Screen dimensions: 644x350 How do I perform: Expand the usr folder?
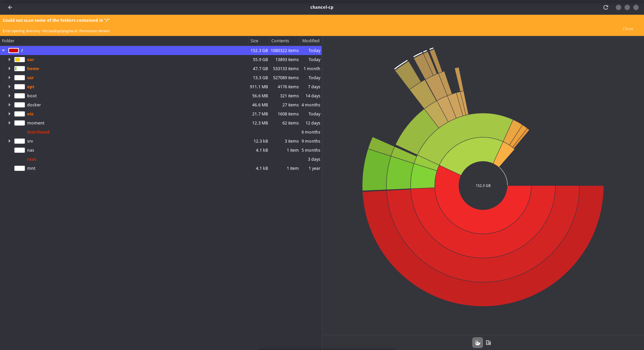tap(9, 78)
